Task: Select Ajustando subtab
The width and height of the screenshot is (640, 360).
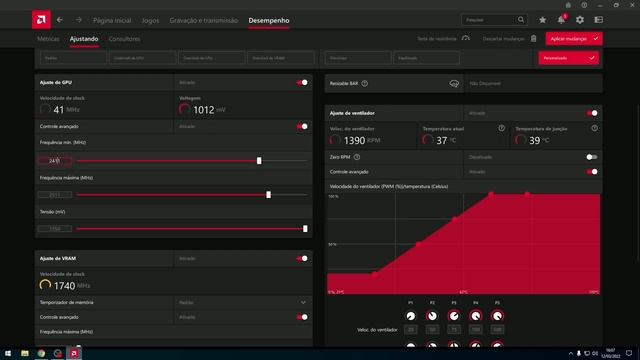Action: 84,39
